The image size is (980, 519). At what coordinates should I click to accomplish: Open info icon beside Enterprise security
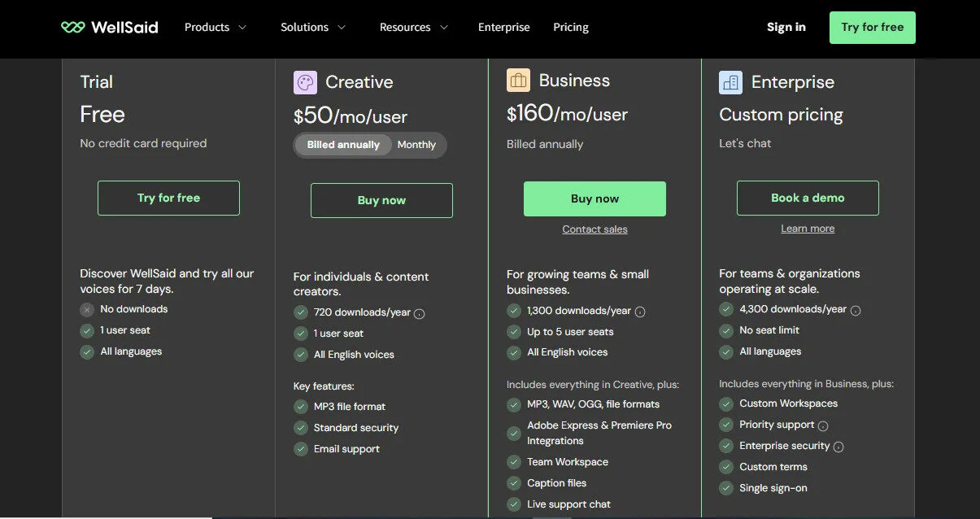838,447
